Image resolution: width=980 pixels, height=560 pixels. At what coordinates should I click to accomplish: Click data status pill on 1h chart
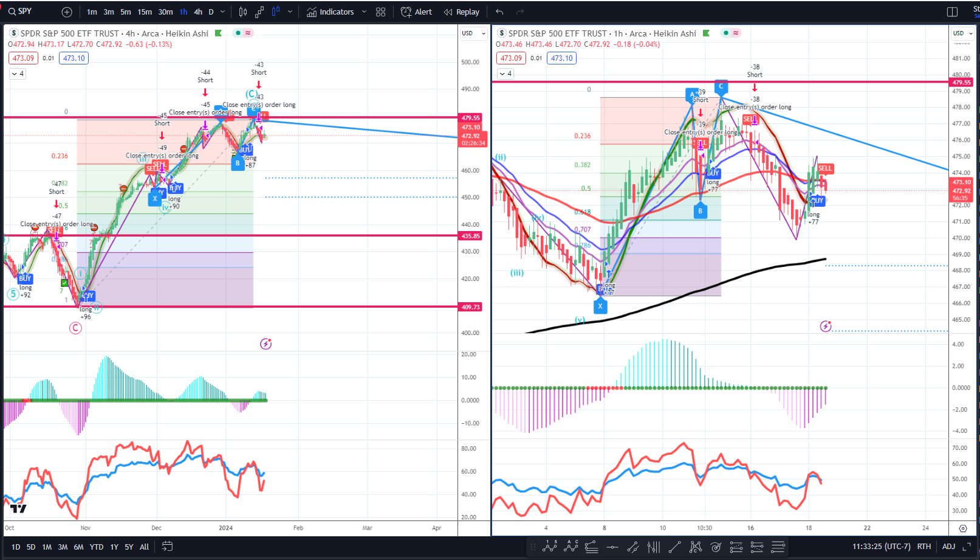point(730,33)
